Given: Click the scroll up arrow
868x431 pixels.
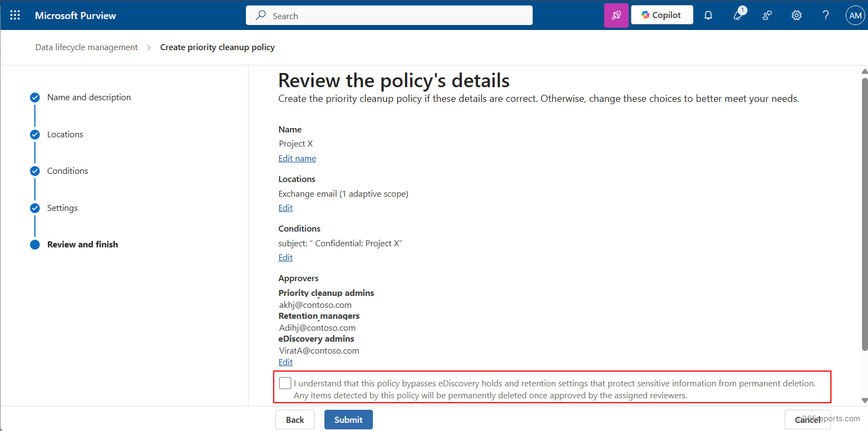Looking at the screenshot, I should click(x=864, y=71).
